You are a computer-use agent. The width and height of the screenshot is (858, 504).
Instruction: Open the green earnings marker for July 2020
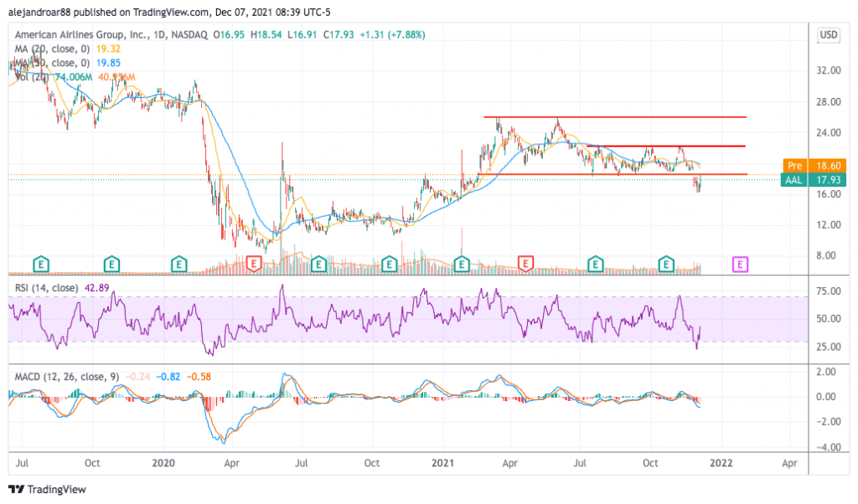click(x=318, y=265)
